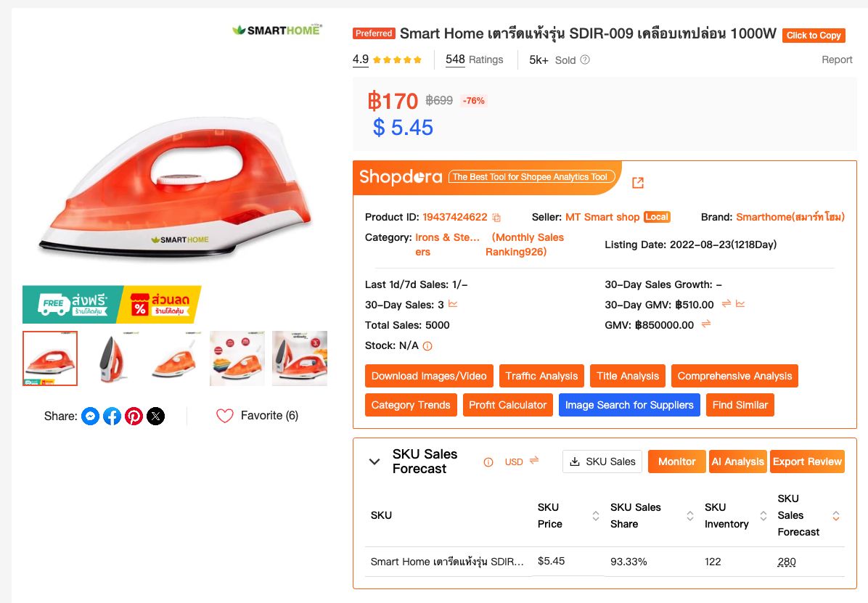This screenshot has height=603, width=868.
Task: Share product on Facebook
Action: click(112, 417)
